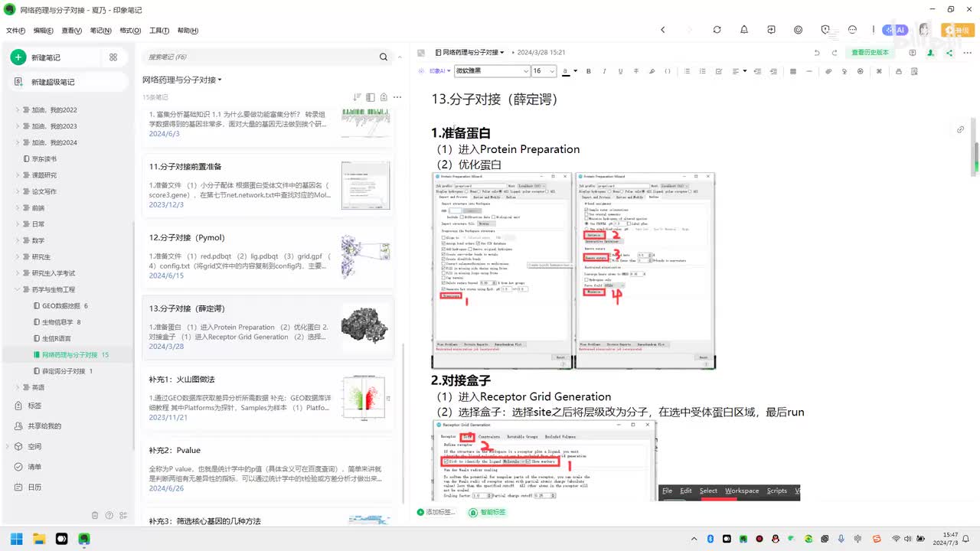Toggle Italic formatting

pos(603,70)
